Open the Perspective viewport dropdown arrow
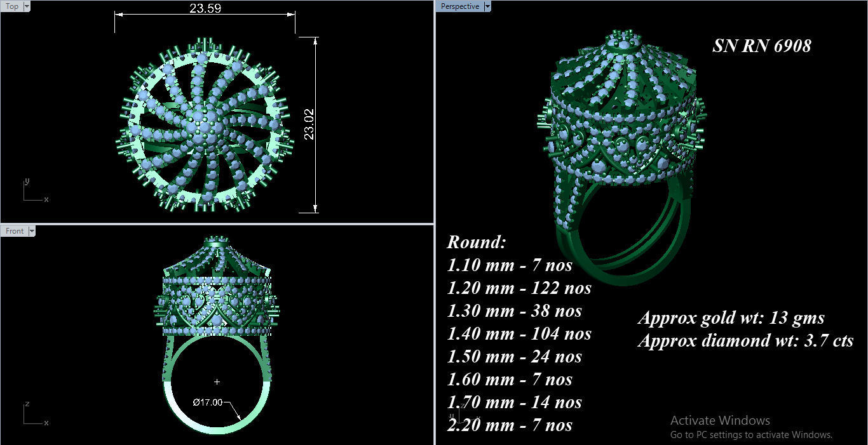Viewport: 868px width, 445px height. [487, 6]
